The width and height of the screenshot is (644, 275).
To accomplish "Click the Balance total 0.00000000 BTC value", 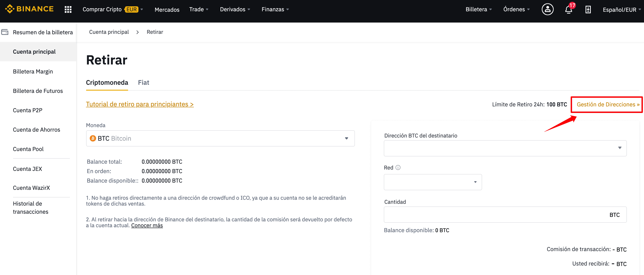I will point(162,162).
